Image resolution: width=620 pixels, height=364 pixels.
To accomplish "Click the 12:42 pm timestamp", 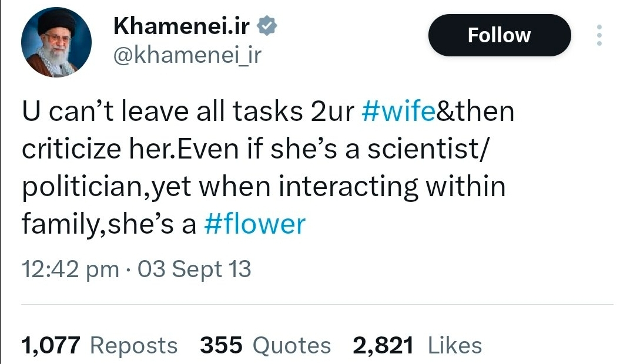I will pos(70,269).
